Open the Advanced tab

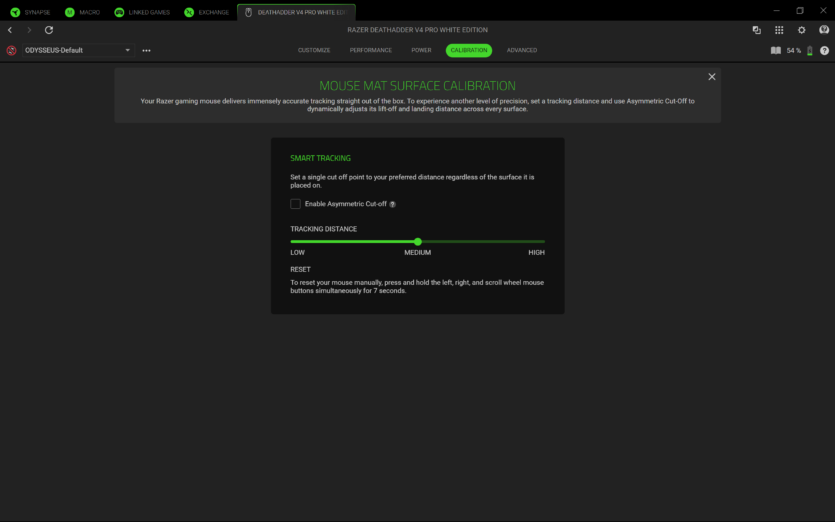pyautogui.click(x=521, y=50)
